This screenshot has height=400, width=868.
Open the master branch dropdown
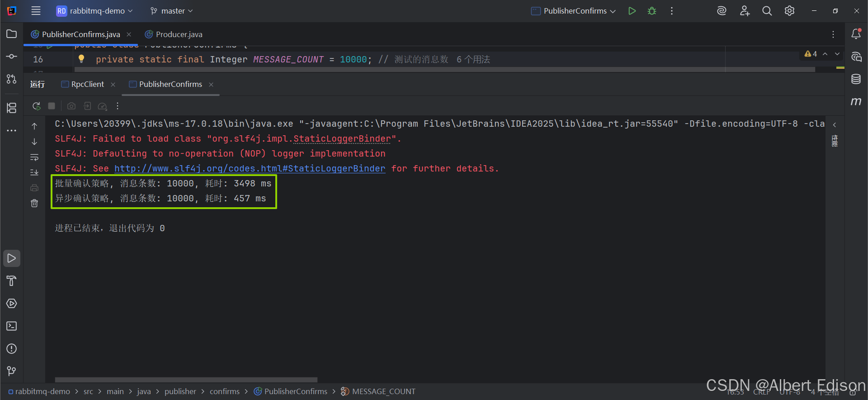tap(172, 11)
